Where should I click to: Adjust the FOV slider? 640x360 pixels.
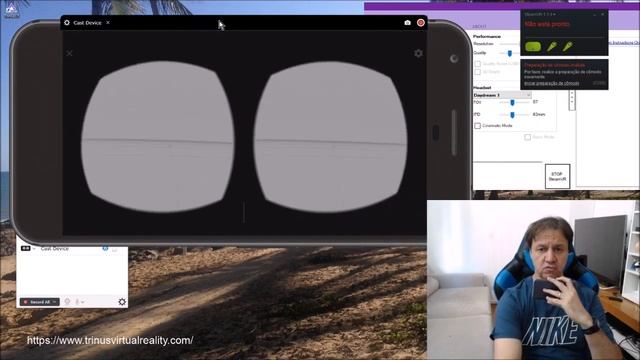coord(512,102)
